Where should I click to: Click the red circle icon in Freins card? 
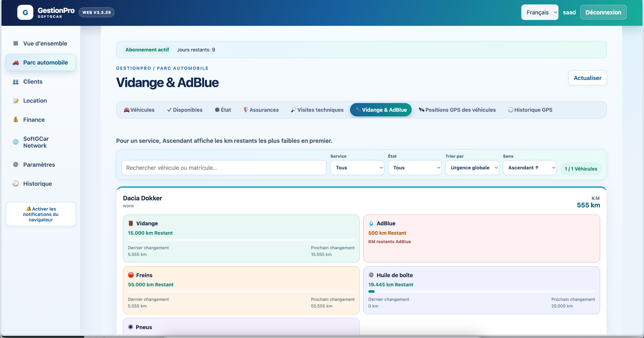(x=131, y=275)
